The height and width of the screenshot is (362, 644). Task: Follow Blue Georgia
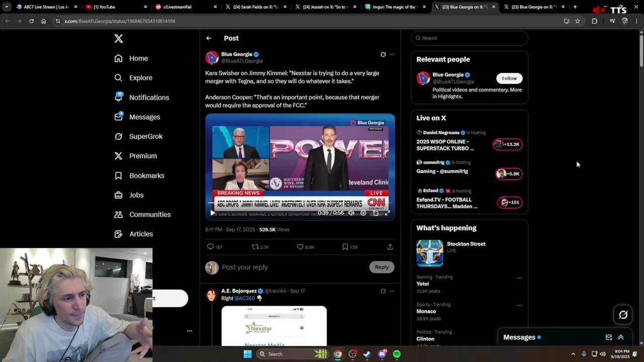509,78
